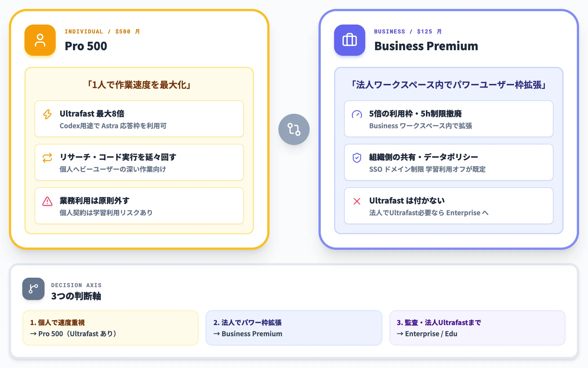
Task: Click the purple briefcase Business Premium icon
Action: [x=350, y=40]
